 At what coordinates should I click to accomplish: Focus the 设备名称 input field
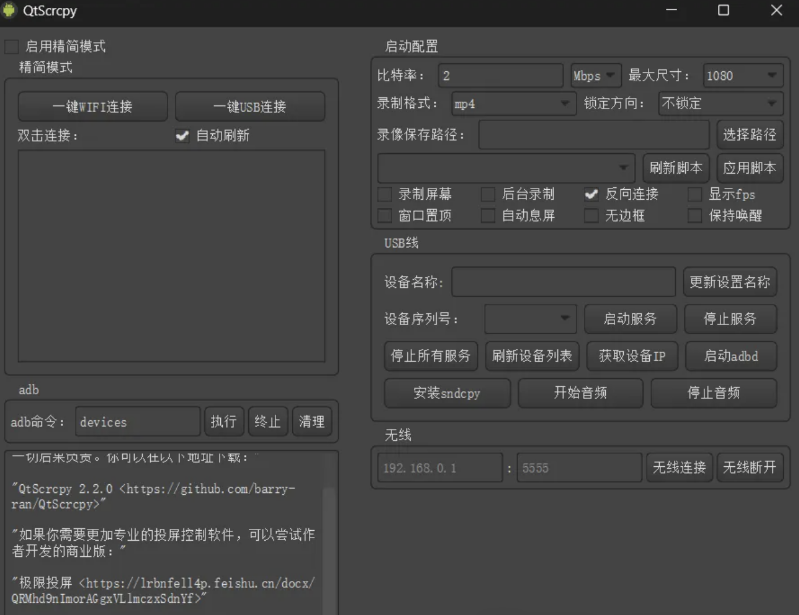click(x=564, y=282)
